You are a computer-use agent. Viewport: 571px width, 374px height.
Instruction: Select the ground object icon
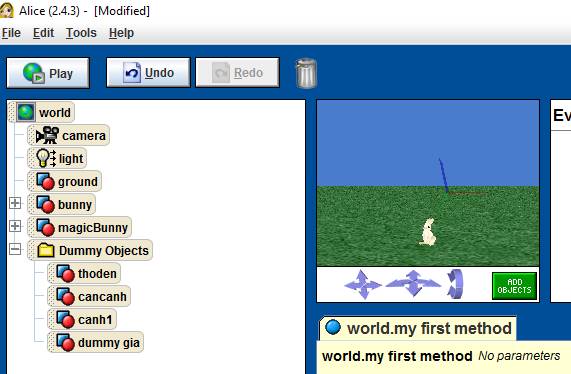click(46, 181)
